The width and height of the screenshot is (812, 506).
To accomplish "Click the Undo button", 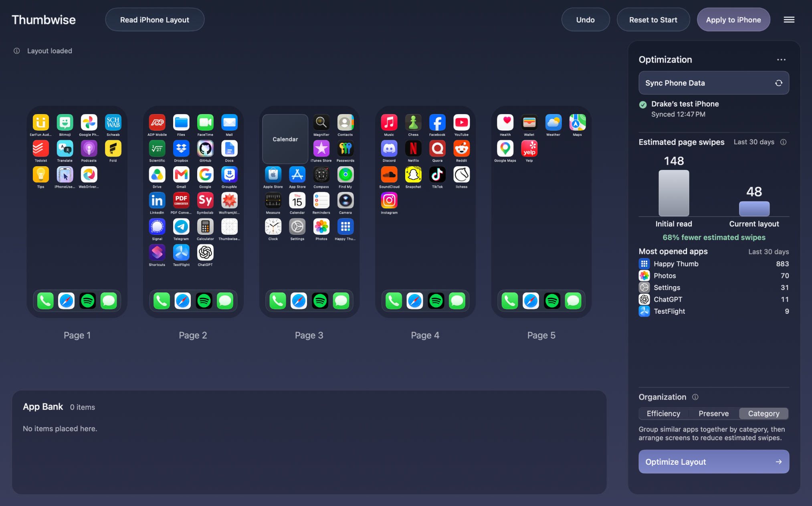I will [x=586, y=20].
